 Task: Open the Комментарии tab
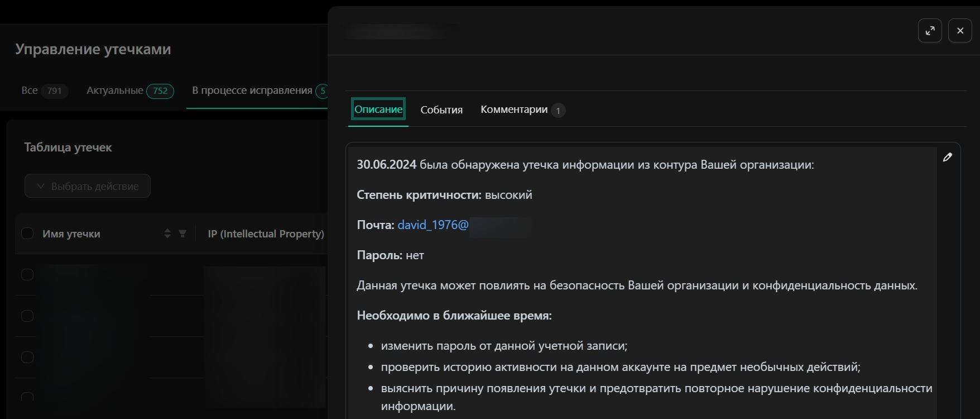click(513, 109)
